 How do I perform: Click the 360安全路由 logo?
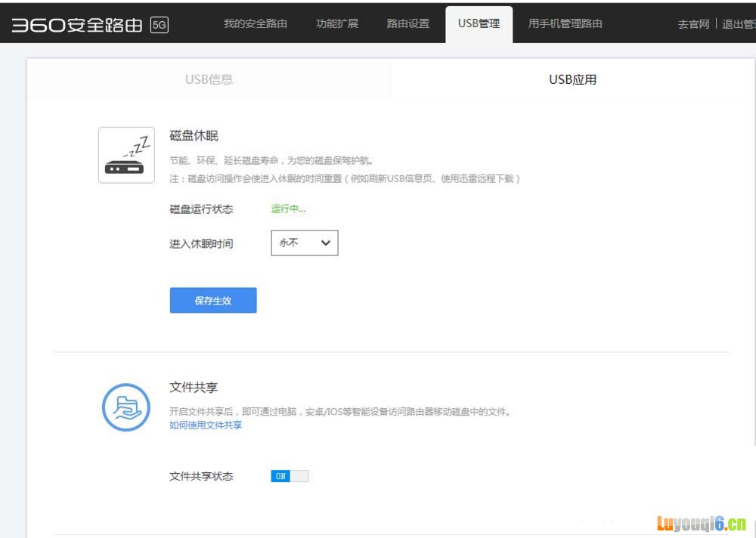[77, 25]
